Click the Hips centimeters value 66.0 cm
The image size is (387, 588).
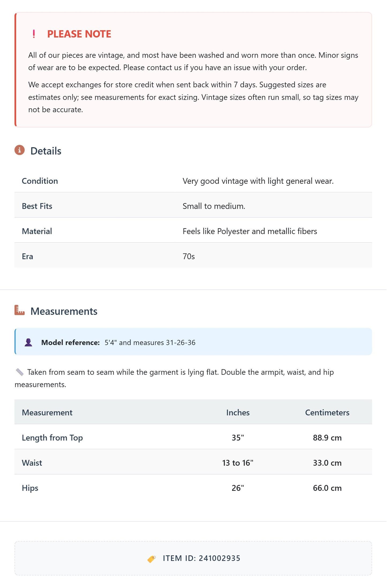327,488
